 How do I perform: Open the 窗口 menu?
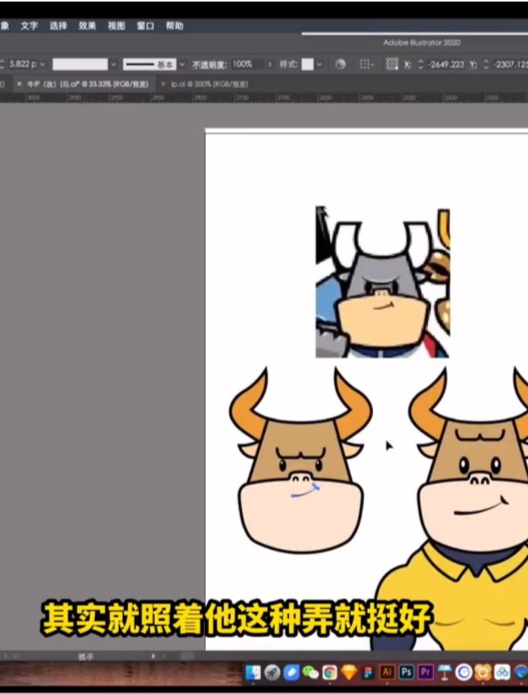click(x=146, y=26)
